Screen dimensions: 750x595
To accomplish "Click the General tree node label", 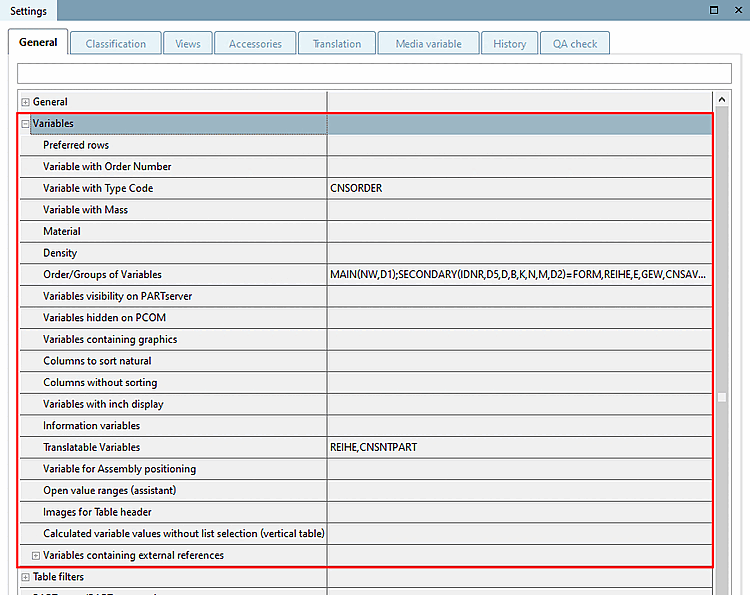I will coord(50,102).
